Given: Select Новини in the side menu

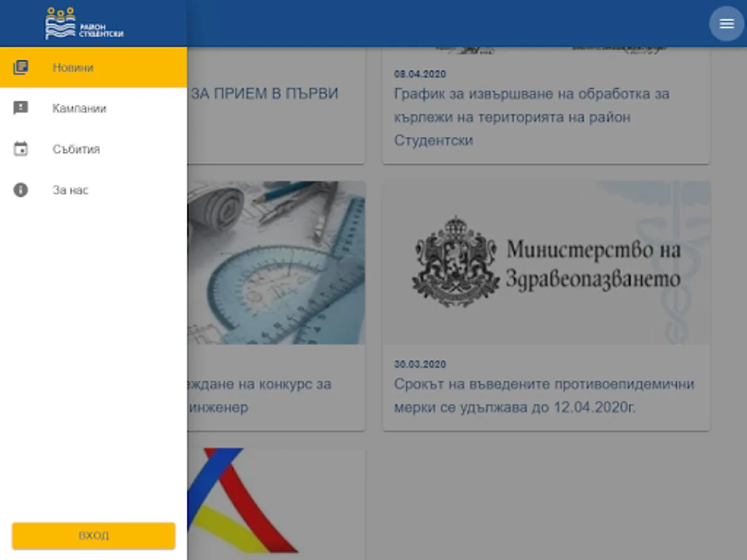Looking at the screenshot, I should (93, 67).
